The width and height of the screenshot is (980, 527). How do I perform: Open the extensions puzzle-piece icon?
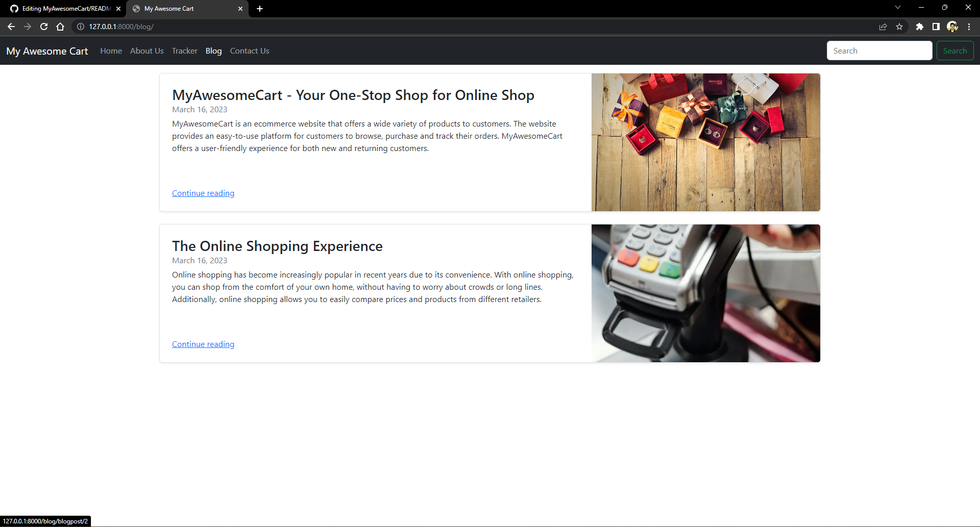(920, 26)
